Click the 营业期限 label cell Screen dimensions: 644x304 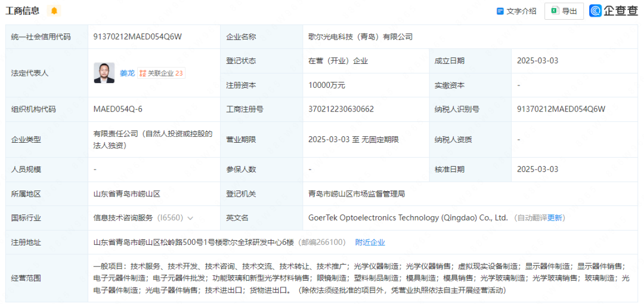263,139
